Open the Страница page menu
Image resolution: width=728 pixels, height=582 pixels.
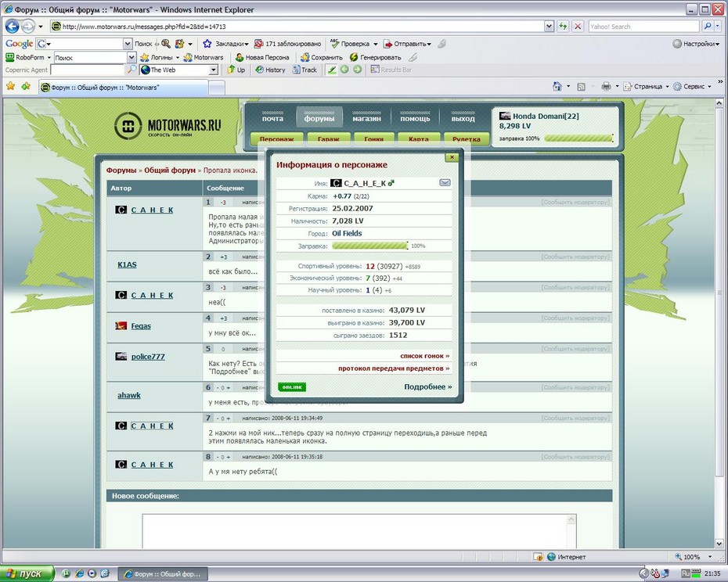tap(646, 86)
